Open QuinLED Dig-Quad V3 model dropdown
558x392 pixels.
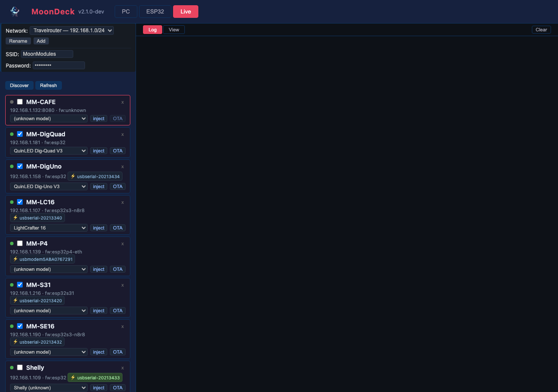49,151
